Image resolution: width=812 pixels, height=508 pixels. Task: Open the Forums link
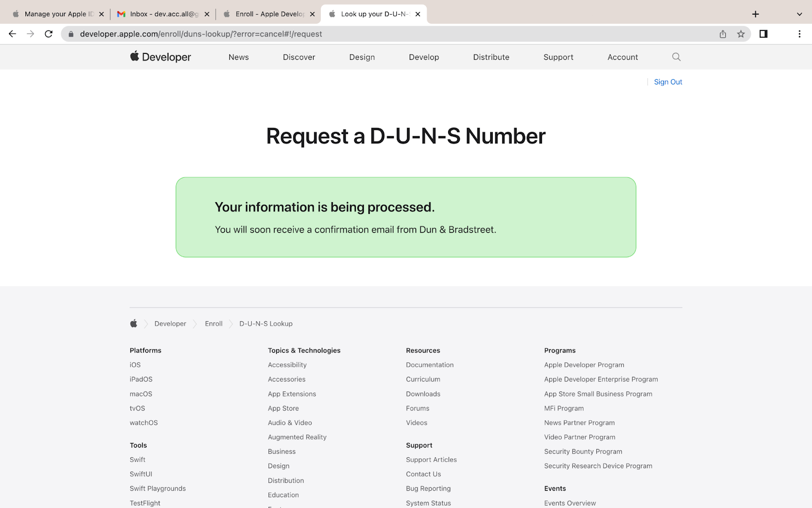[x=418, y=408]
